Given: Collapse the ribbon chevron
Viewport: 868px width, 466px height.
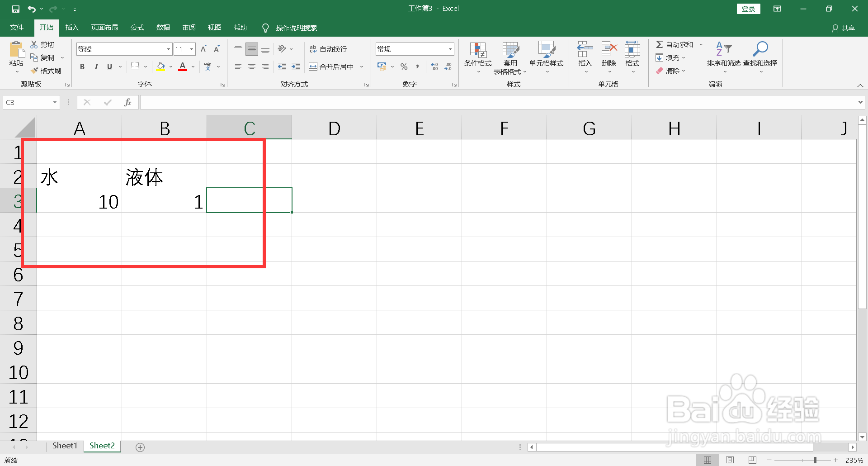Looking at the screenshot, I should point(860,86).
